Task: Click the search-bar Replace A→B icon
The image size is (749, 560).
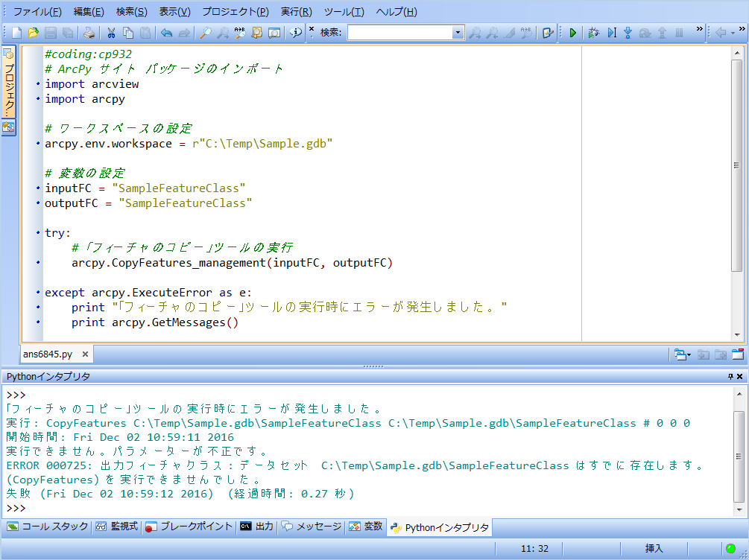Action: 526,33
